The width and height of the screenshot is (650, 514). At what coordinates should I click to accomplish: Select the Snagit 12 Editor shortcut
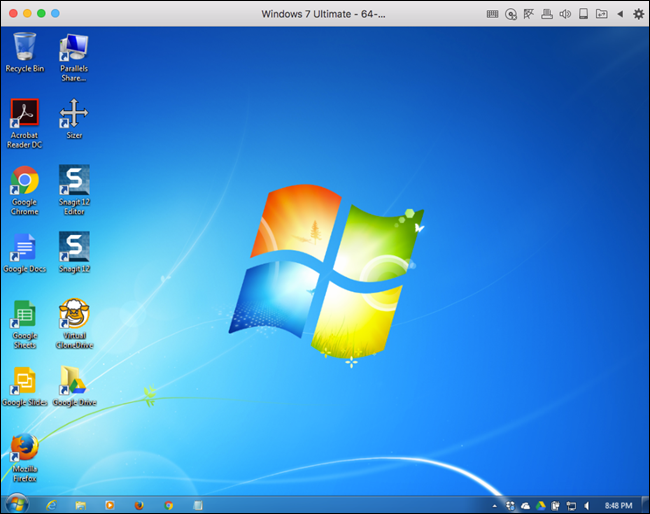pyautogui.click(x=74, y=190)
